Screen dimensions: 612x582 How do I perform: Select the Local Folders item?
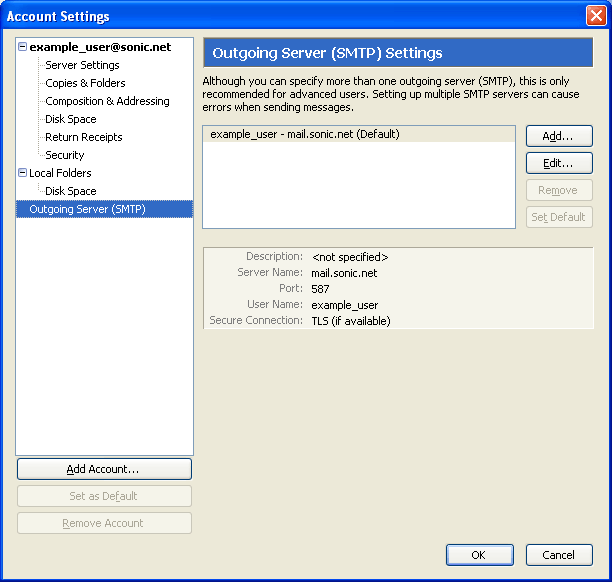click(60, 173)
